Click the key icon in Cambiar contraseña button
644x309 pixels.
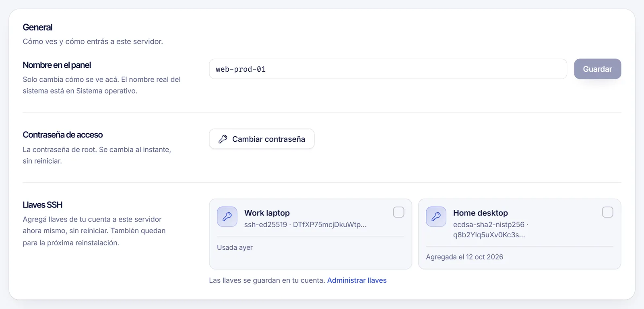pos(223,139)
